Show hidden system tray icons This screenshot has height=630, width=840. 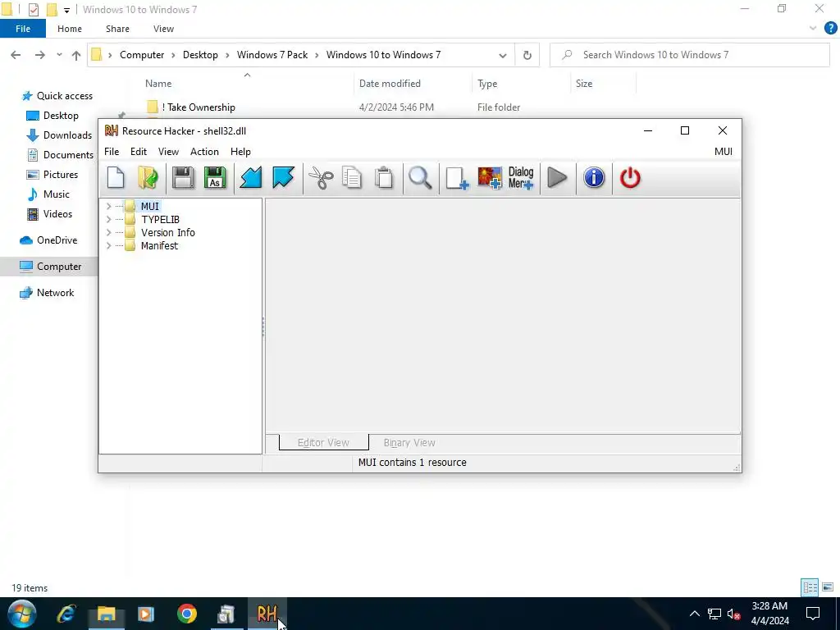tap(694, 614)
